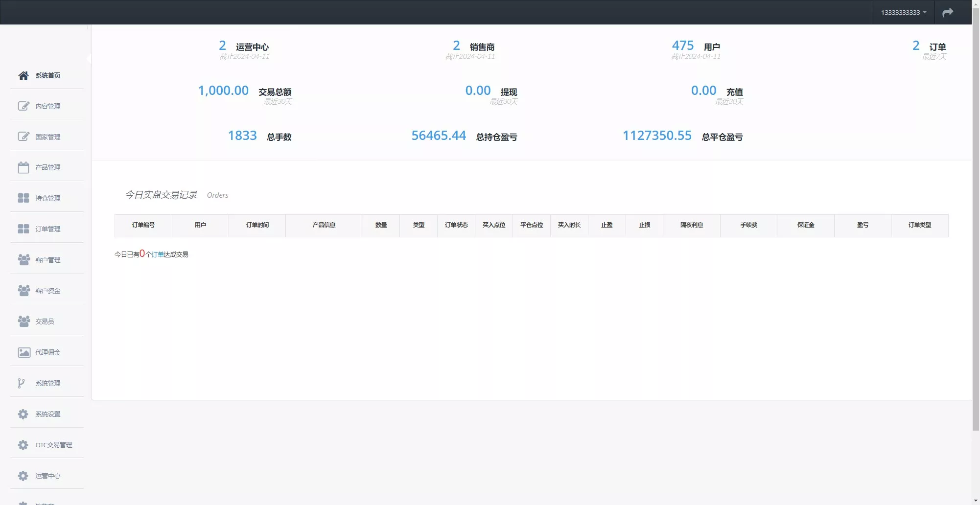
Task: Select the 订单管理 menu entry
Action: pyautogui.click(x=47, y=229)
